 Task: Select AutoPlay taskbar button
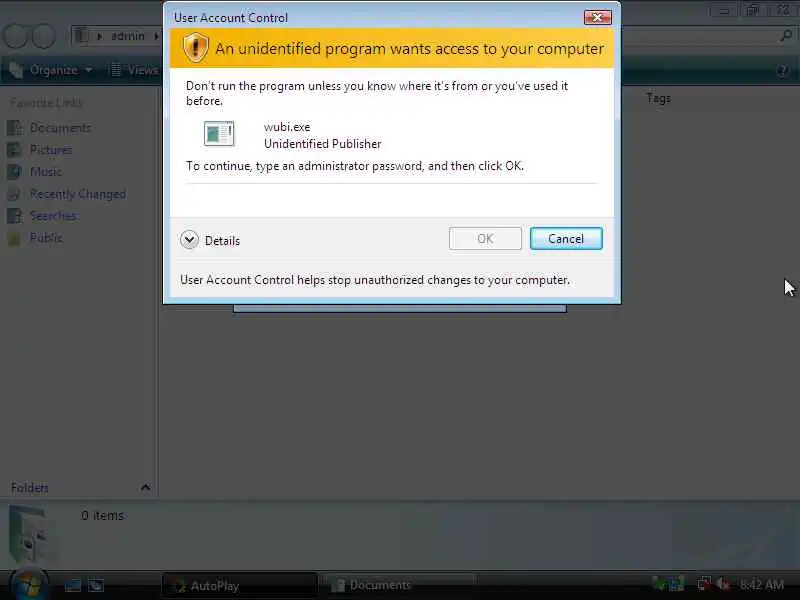tap(238, 586)
